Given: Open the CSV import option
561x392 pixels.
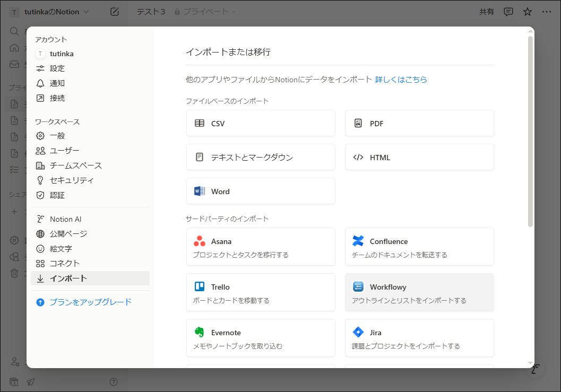Looking at the screenshot, I should pos(261,123).
